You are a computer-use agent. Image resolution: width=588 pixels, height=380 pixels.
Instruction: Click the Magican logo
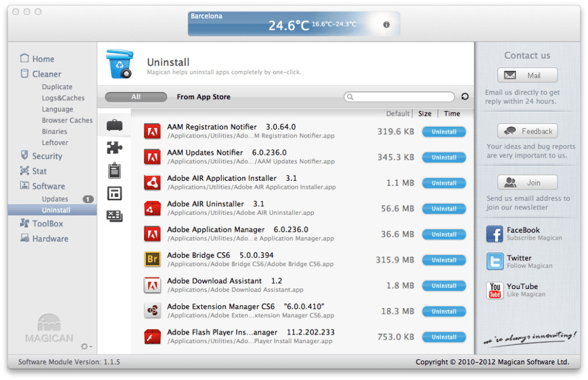tap(49, 328)
